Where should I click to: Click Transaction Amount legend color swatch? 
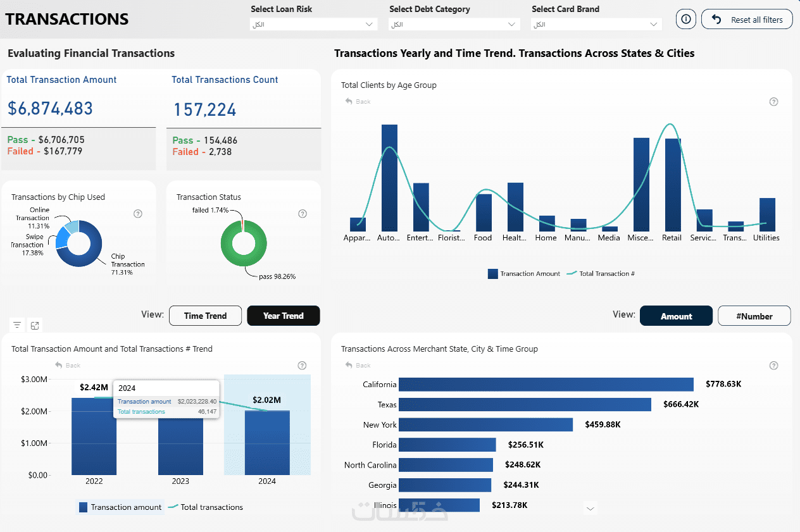[492, 274]
